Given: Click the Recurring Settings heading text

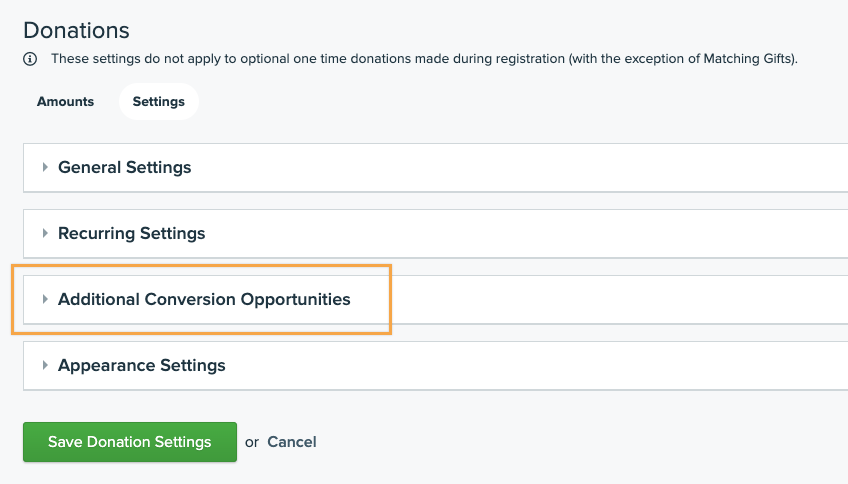Looking at the screenshot, I should click(131, 233).
